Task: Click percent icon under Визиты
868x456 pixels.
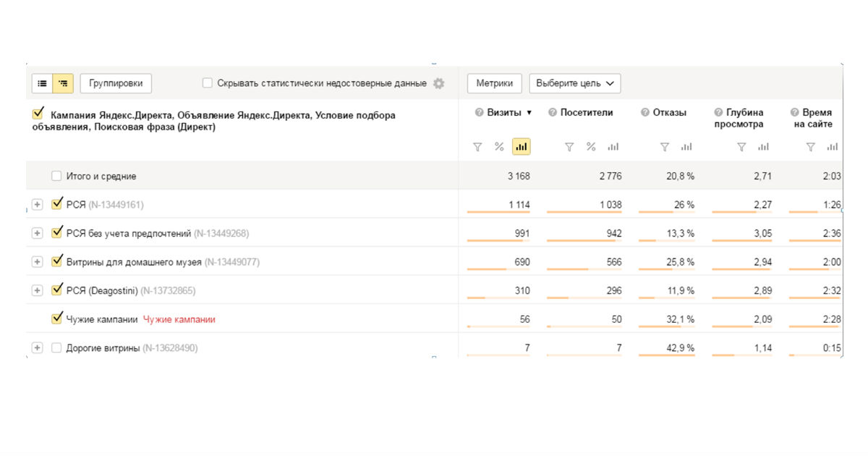Action: click(499, 147)
